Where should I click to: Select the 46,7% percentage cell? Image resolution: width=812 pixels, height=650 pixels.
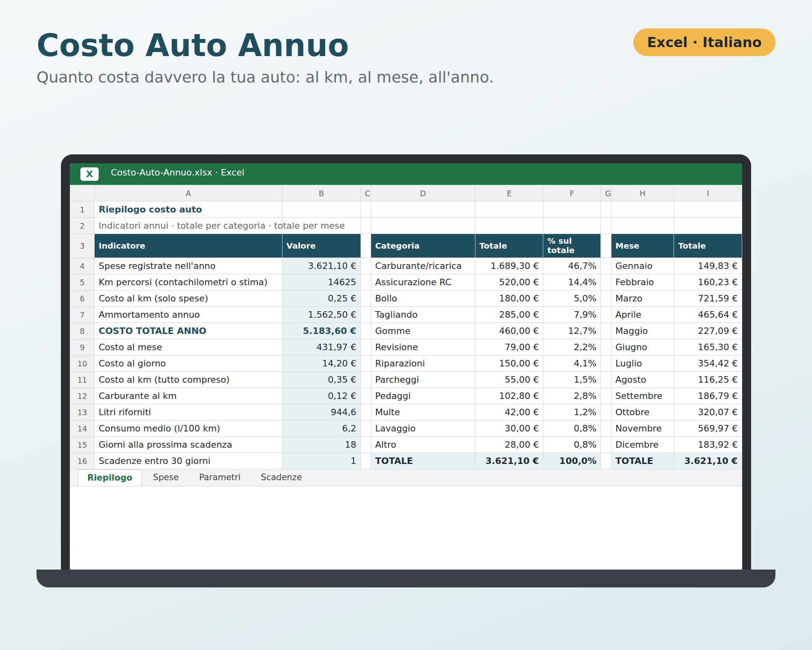[572, 266]
